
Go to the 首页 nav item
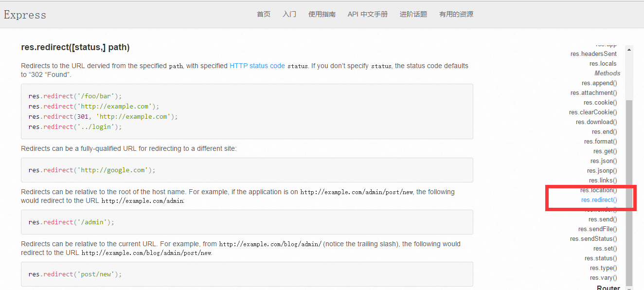pos(264,14)
